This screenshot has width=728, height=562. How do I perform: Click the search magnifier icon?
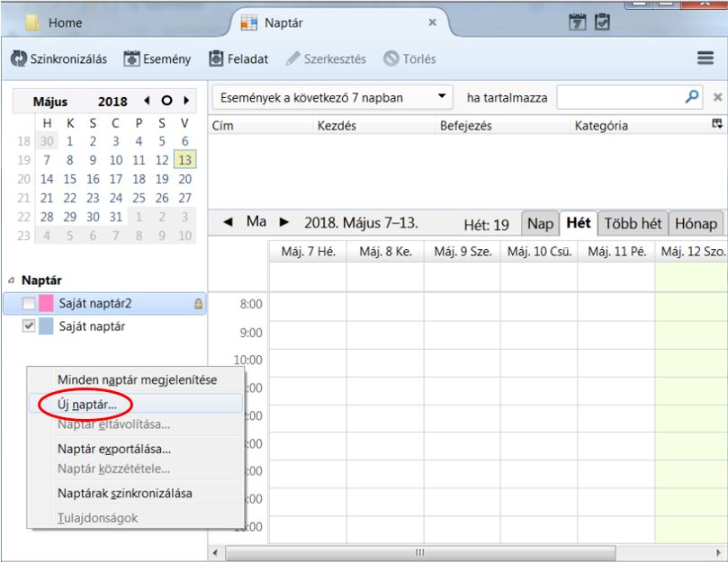pos(693,97)
